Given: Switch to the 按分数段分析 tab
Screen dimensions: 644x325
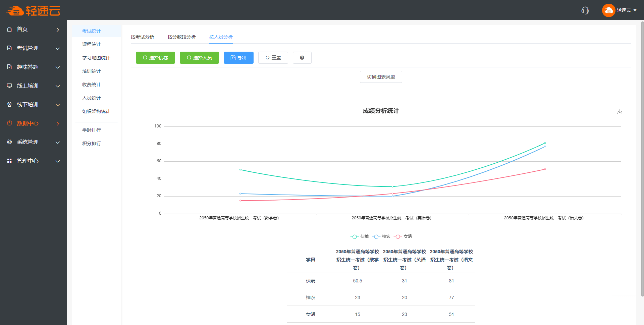Looking at the screenshot, I should (181, 37).
